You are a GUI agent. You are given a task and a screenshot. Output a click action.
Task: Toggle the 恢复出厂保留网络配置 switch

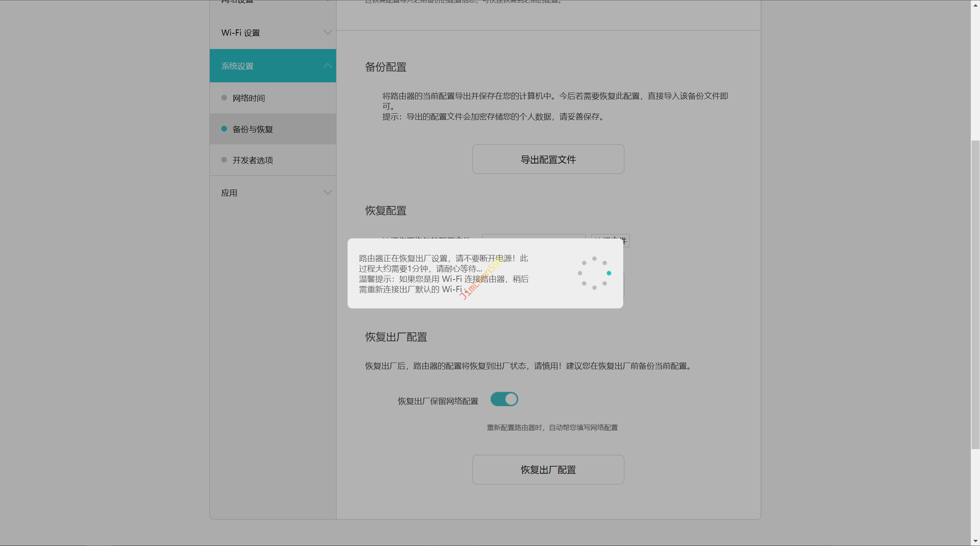coord(504,399)
